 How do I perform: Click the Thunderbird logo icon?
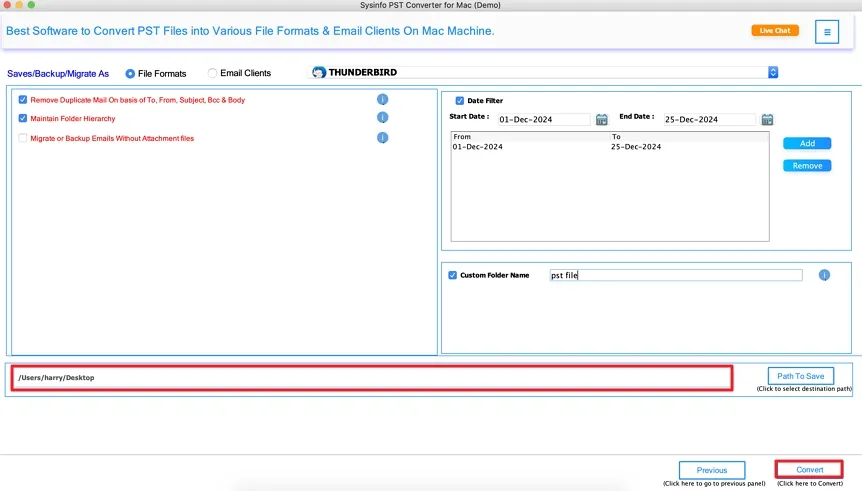pos(319,73)
